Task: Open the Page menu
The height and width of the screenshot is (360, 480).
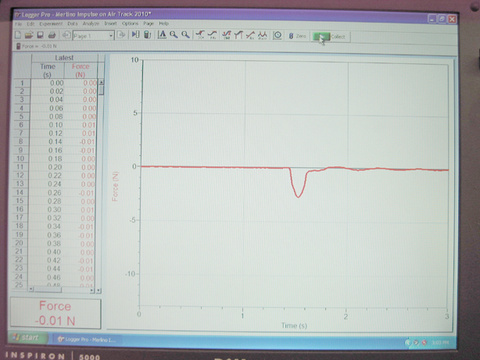Action: [148, 23]
